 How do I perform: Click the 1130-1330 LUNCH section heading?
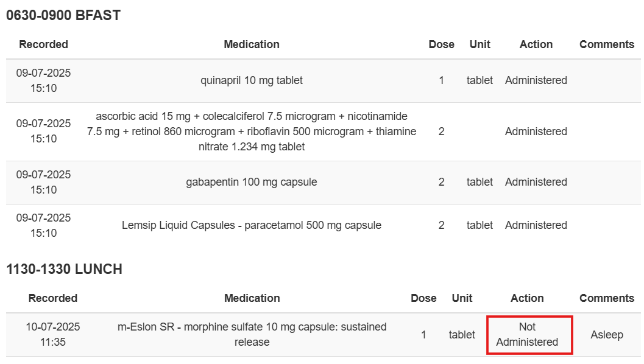64,269
